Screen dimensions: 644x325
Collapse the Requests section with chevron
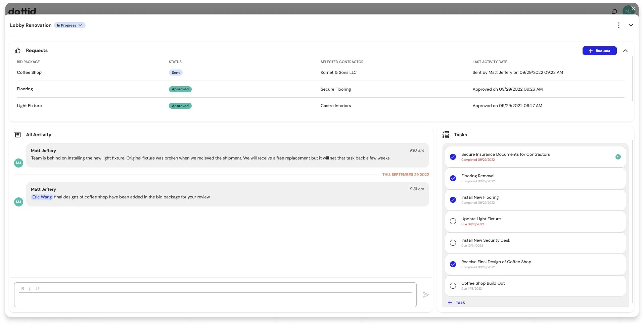coord(625,51)
